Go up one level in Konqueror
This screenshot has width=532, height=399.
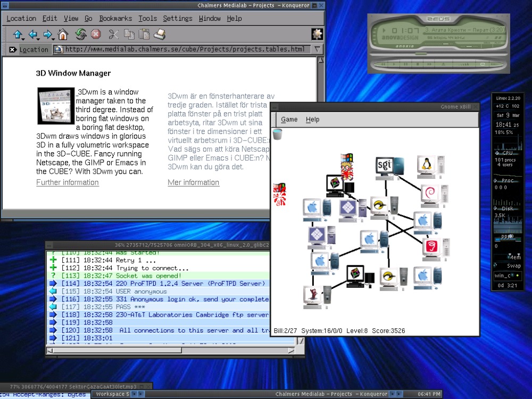click(x=17, y=34)
